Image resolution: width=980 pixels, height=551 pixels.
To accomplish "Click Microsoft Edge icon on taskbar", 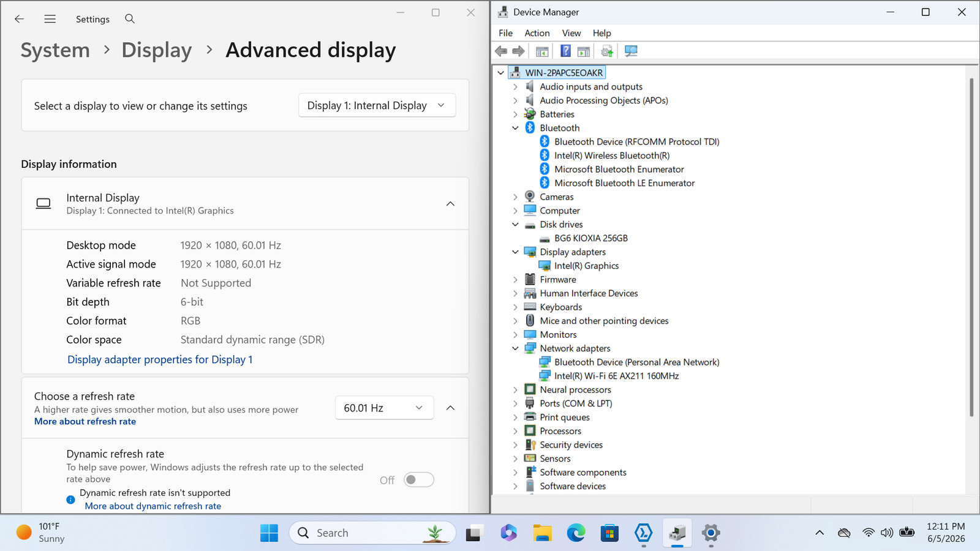I will click(x=576, y=533).
